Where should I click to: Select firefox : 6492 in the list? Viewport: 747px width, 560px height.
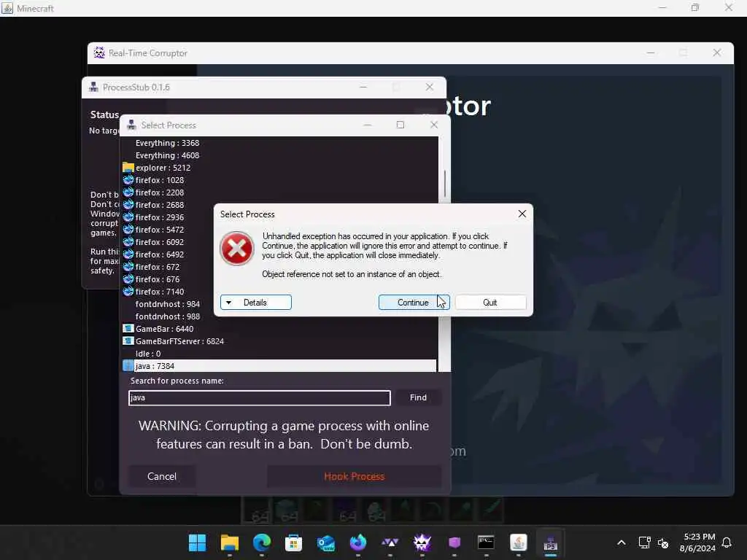[279, 254]
